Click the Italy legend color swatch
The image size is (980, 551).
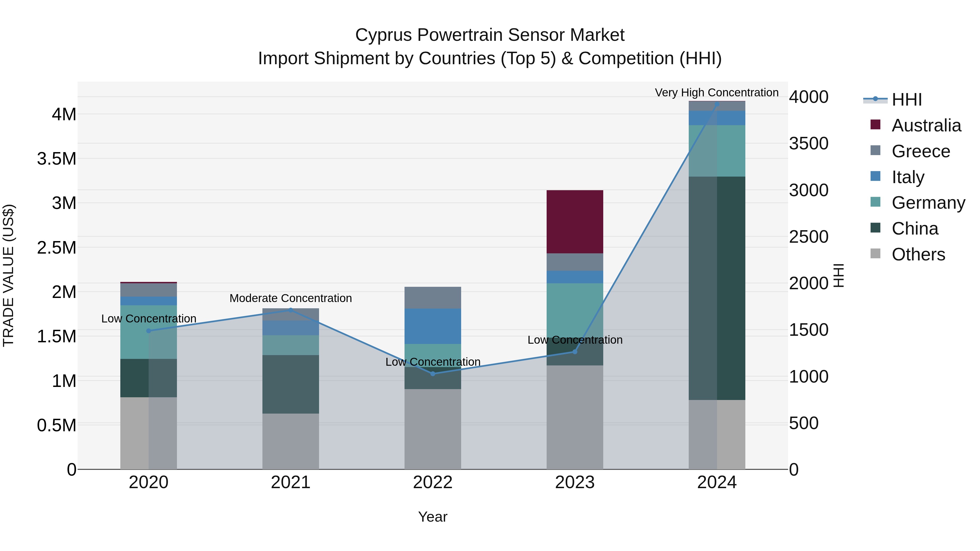pyautogui.click(x=875, y=176)
